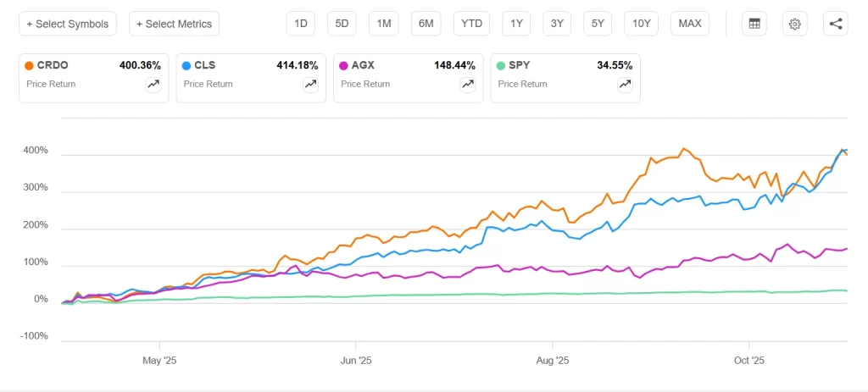Open the Select Symbols dropdown
Screen dimensions: 868x392
point(68,24)
